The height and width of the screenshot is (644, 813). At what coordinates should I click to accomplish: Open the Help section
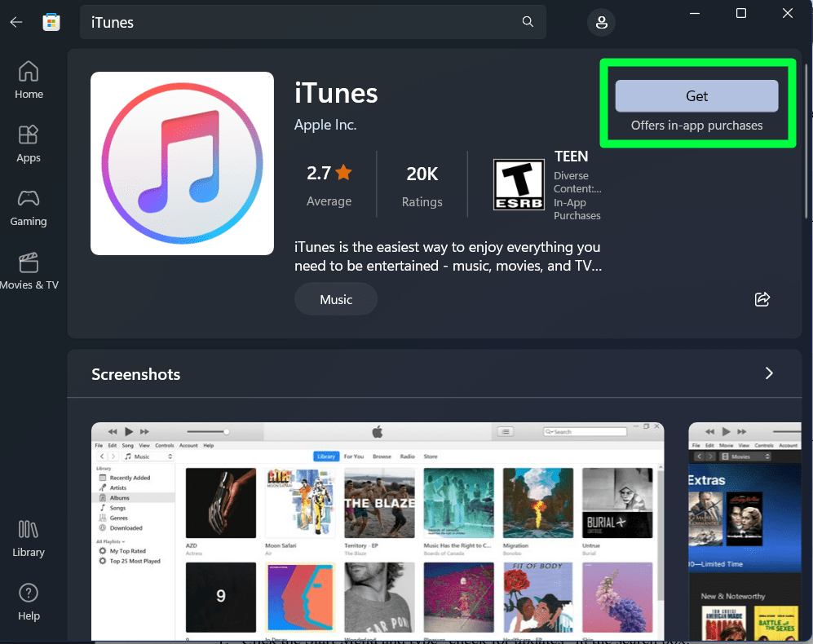(x=29, y=601)
